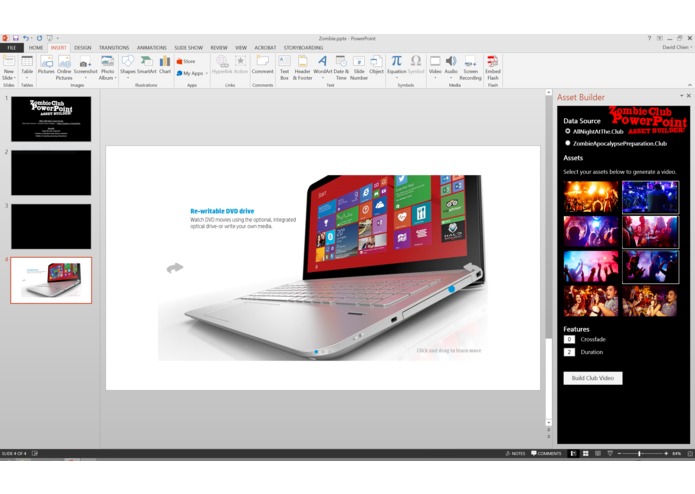Click the zoom out minus button
This screenshot has width=695, height=494.
coord(619,453)
